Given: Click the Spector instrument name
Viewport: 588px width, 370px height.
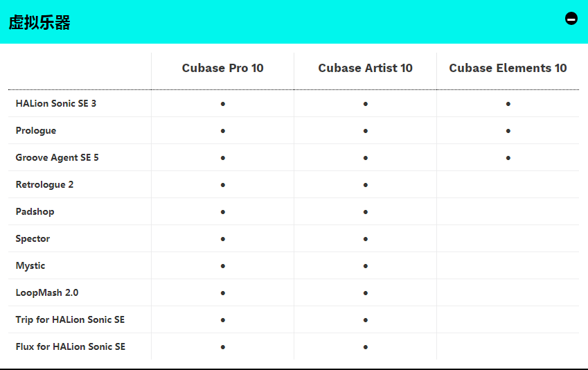Looking at the screenshot, I should coord(33,238).
